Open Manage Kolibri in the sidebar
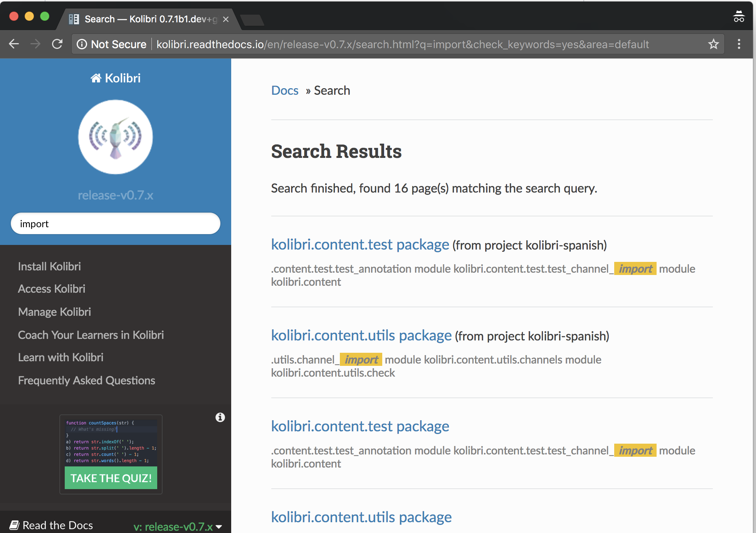This screenshot has width=756, height=533. coord(54,312)
